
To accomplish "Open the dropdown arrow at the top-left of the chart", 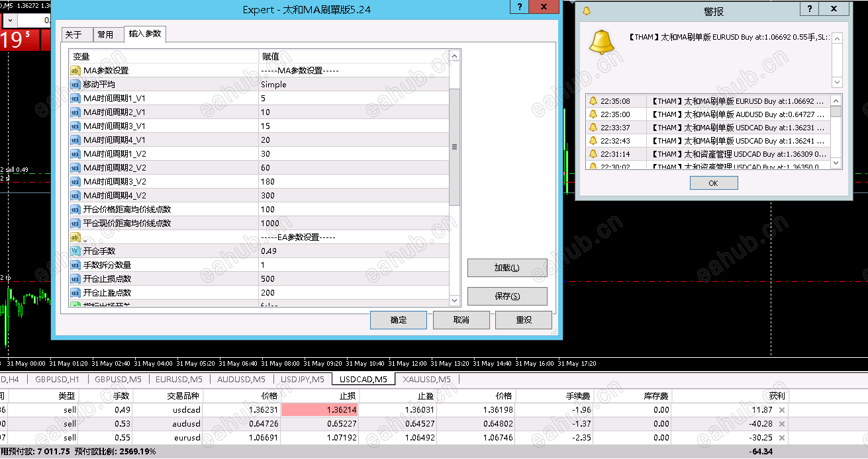I will [9, 21].
